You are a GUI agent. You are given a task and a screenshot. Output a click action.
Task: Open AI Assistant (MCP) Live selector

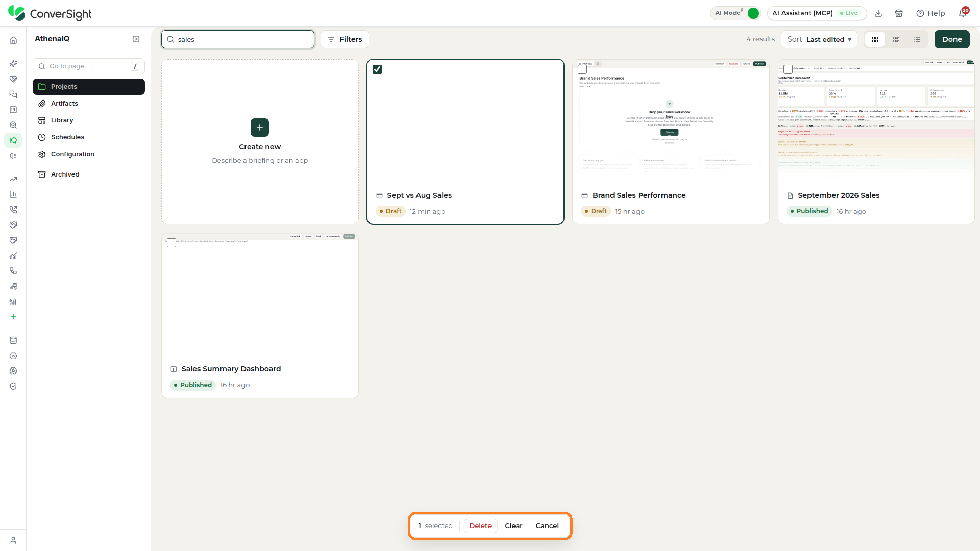(817, 13)
